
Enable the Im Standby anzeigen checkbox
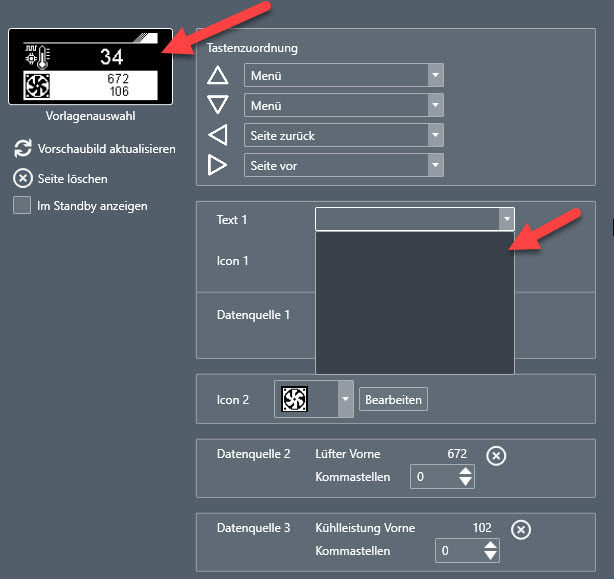22,206
